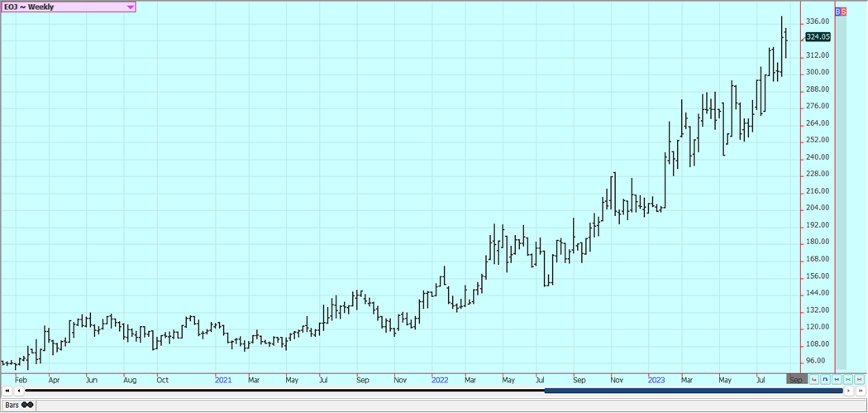Click the 2022 year label on time axis
Screen dimensions: 868x413
440,380
